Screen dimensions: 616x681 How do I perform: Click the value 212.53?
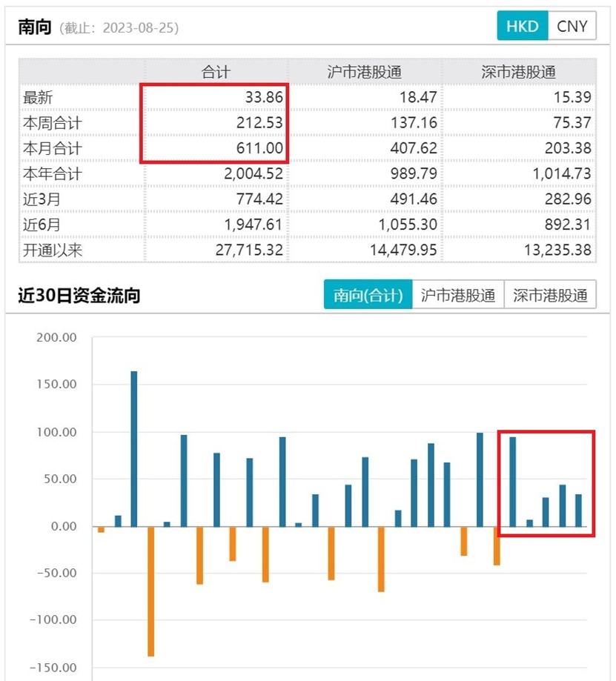point(259,122)
